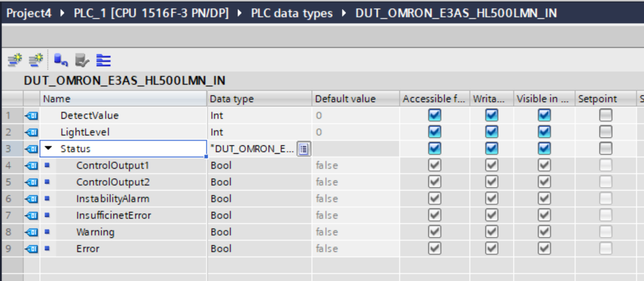Uncheck Writable for LightLevel
The width and height of the screenshot is (644, 281).
click(x=491, y=132)
